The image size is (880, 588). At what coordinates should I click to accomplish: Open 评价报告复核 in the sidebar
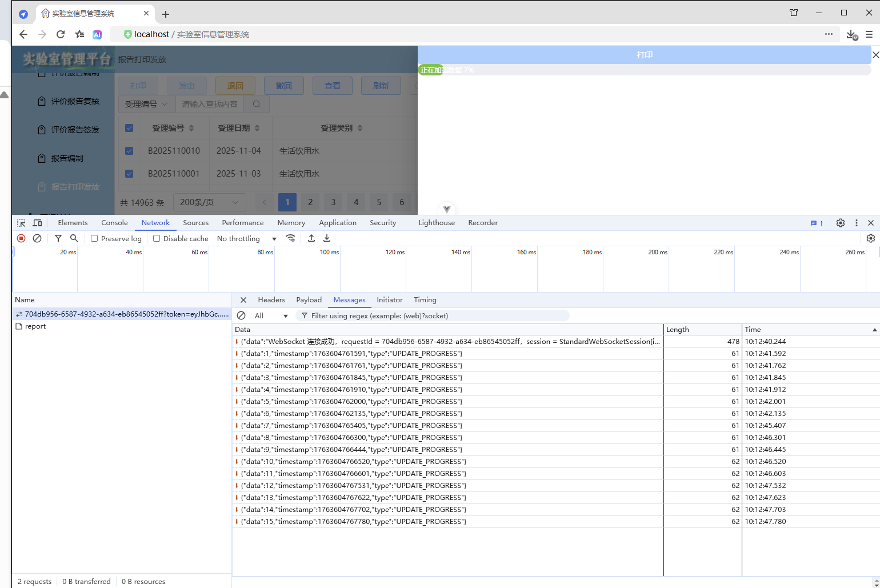(69, 101)
